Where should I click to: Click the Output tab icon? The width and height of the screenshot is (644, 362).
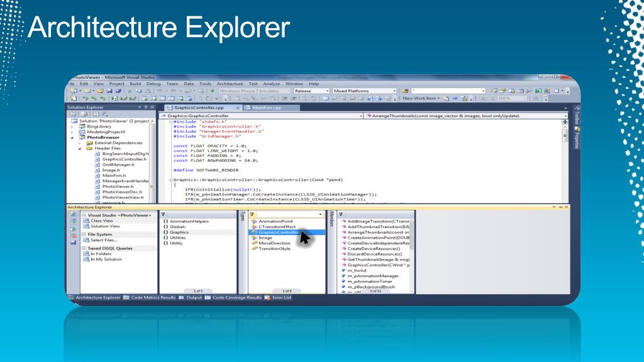pyautogui.click(x=181, y=297)
